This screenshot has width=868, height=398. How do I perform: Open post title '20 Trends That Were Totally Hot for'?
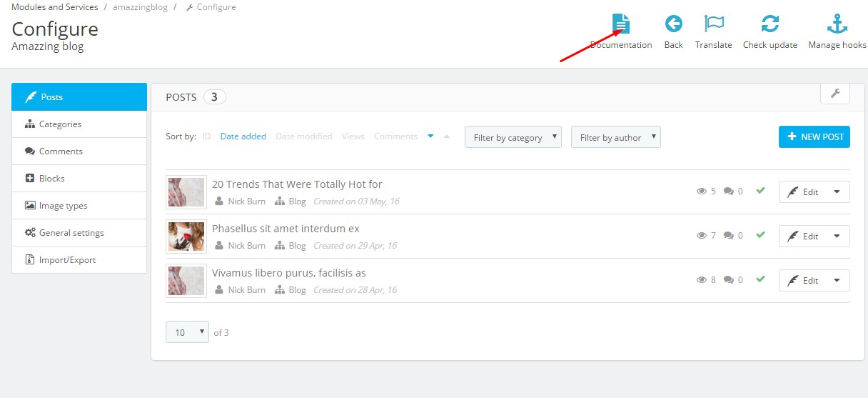tap(297, 184)
